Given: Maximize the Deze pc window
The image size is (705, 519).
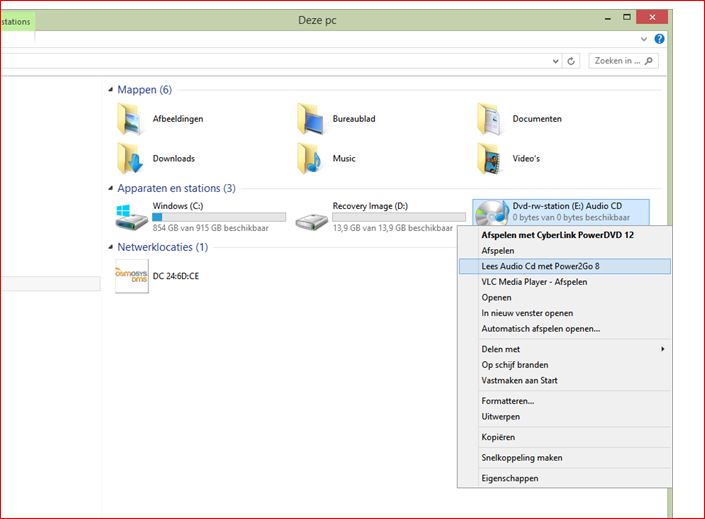Looking at the screenshot, I should (627, 18).
